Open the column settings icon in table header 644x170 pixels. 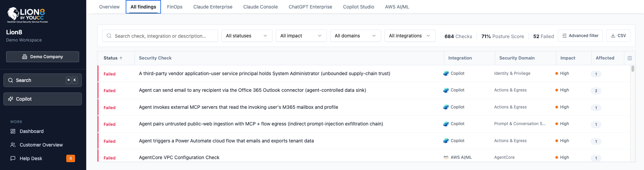(630, 58)
